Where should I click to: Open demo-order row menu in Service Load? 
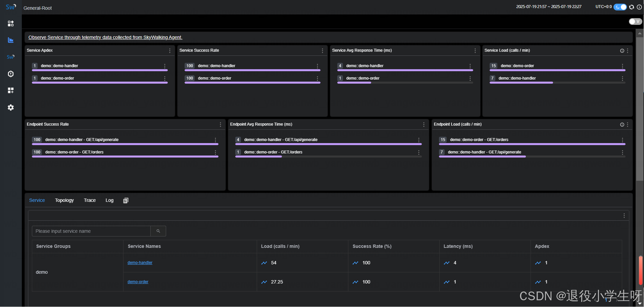623,66
